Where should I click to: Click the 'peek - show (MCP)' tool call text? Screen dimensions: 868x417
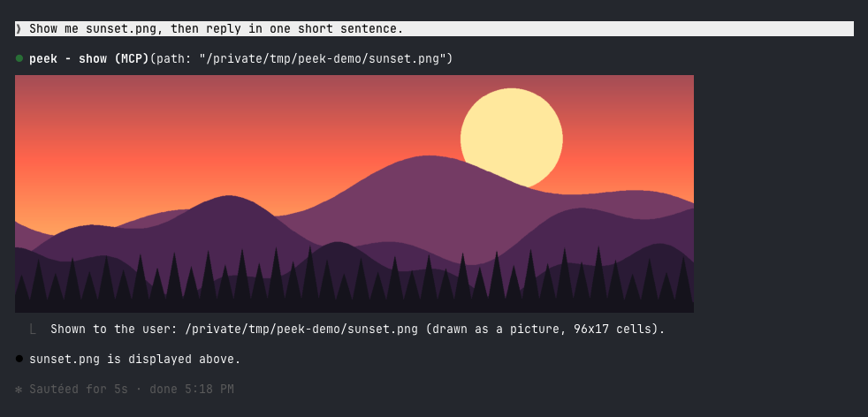pos(89,58)
